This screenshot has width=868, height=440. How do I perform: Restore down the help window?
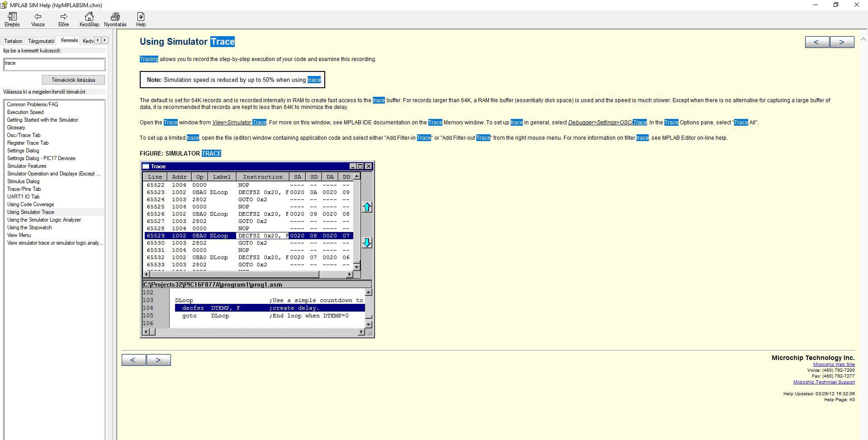pos(836,5)
